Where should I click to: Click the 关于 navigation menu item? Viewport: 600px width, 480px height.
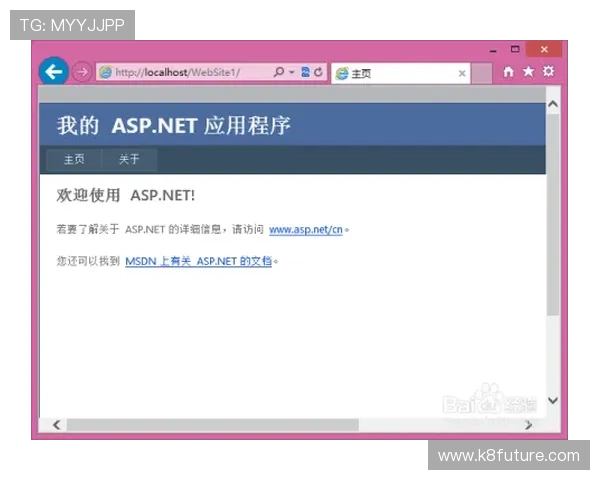[129, 160]
